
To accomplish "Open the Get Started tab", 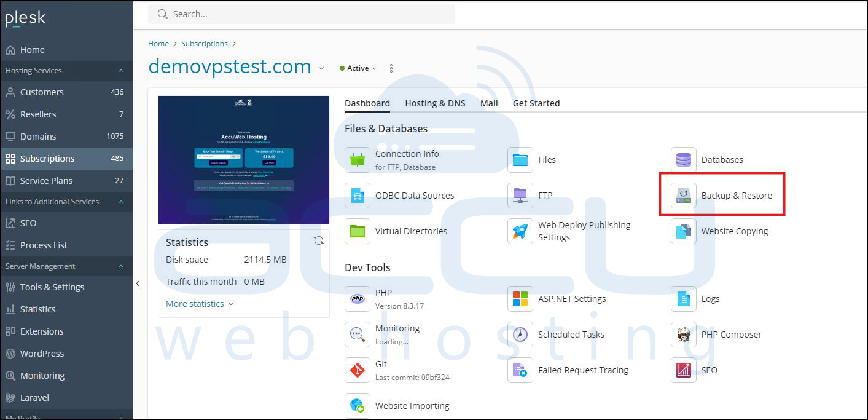I will [536, 103].
